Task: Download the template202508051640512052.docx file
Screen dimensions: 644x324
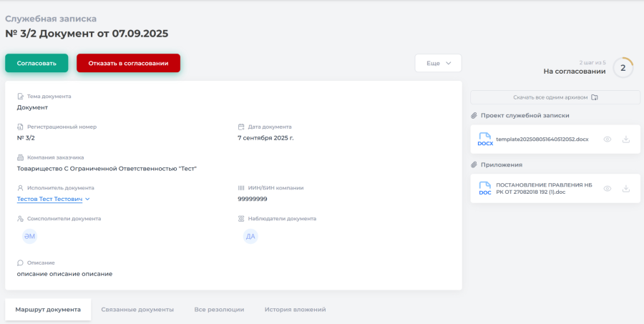Action: click(625, 139)
